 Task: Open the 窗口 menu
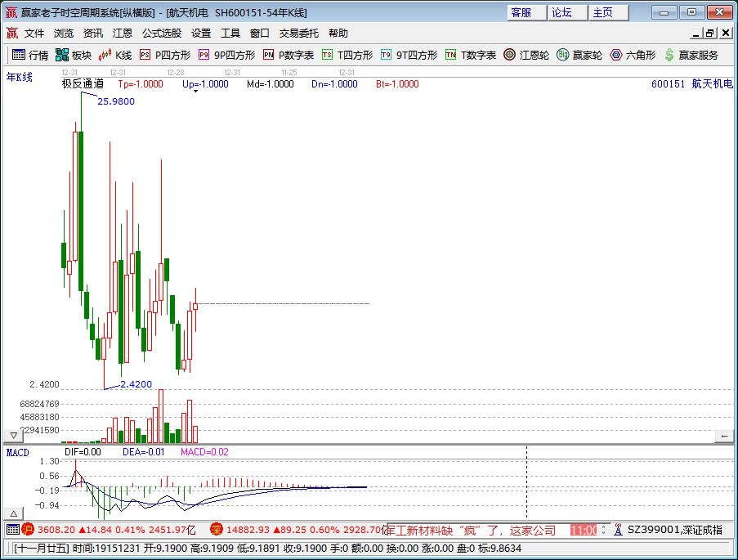pyautogui.click(x=259, y=33)
